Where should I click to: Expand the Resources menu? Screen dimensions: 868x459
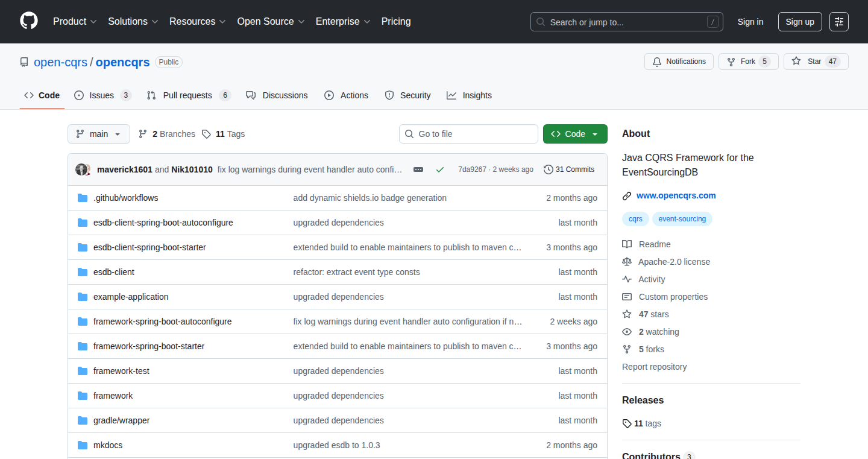(x=198, y=21)
